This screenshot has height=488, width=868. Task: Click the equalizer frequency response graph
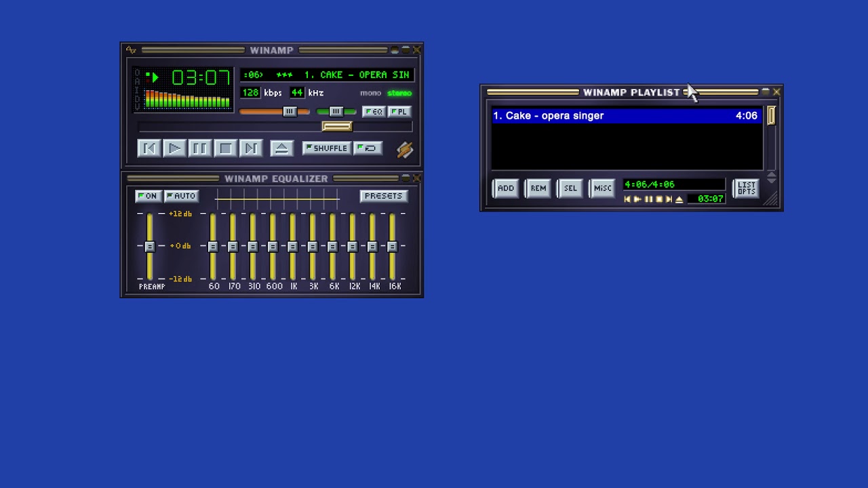tap(277, 199)
